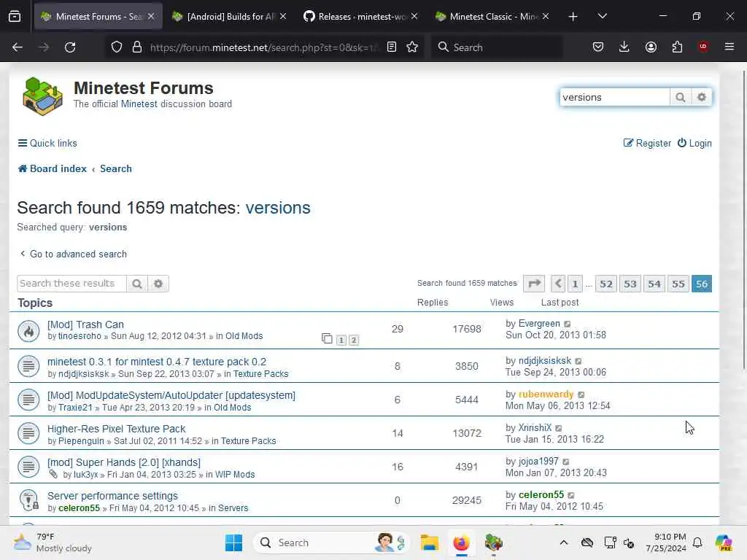Screen dimensions: 747x560
Task: Open the [Mod] Trash Can topic
Action: point(86,324)
